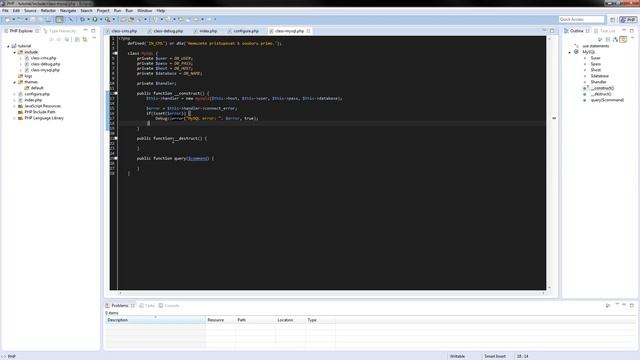Screen dimensions: 640x360
Task: Toggle the highlighted Outline filter button
Action: [623, 40]
